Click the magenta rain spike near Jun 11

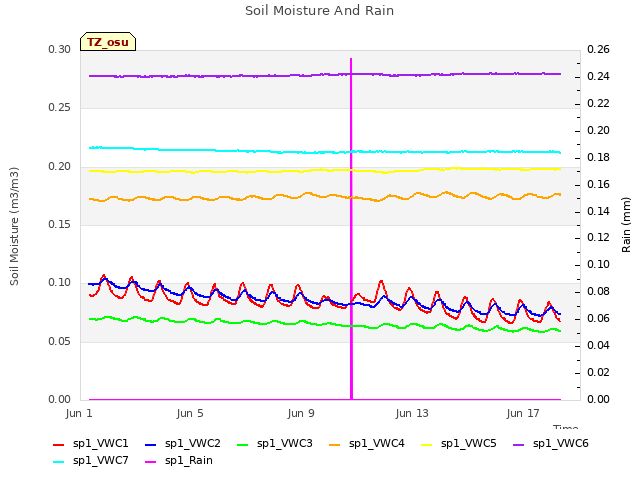coord(351,229)
